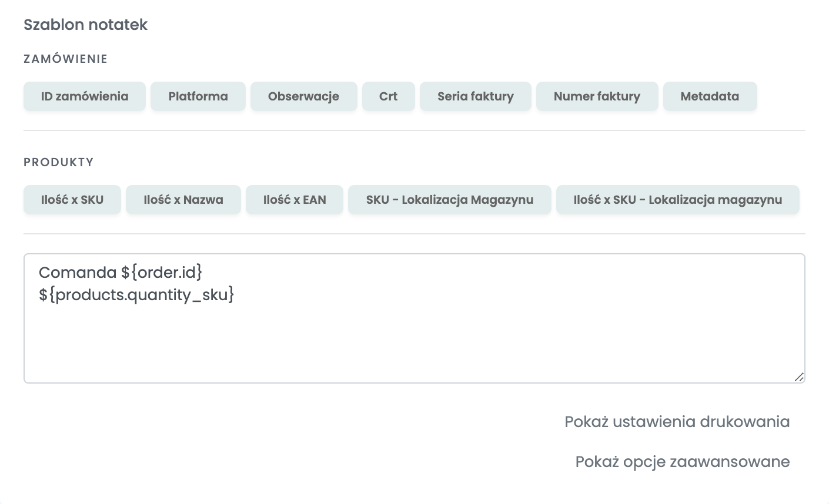Insert the Numer faktury tag
The width and height of the screenshot is (829, 504).
pyautogui.click(x=597, y=96)
